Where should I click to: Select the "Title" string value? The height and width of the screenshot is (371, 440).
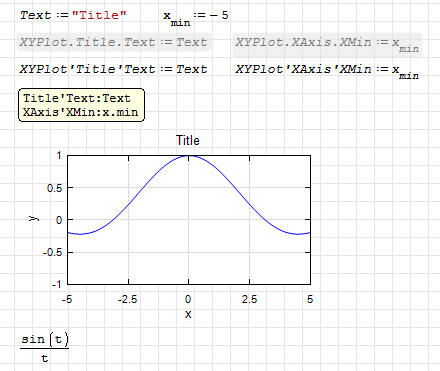coord(99,15)
